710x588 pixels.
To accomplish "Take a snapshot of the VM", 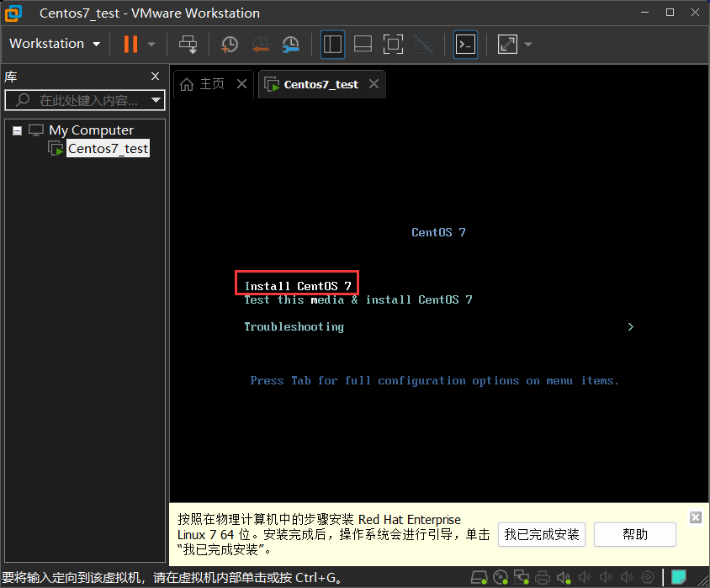I will (x=229, y=44).
